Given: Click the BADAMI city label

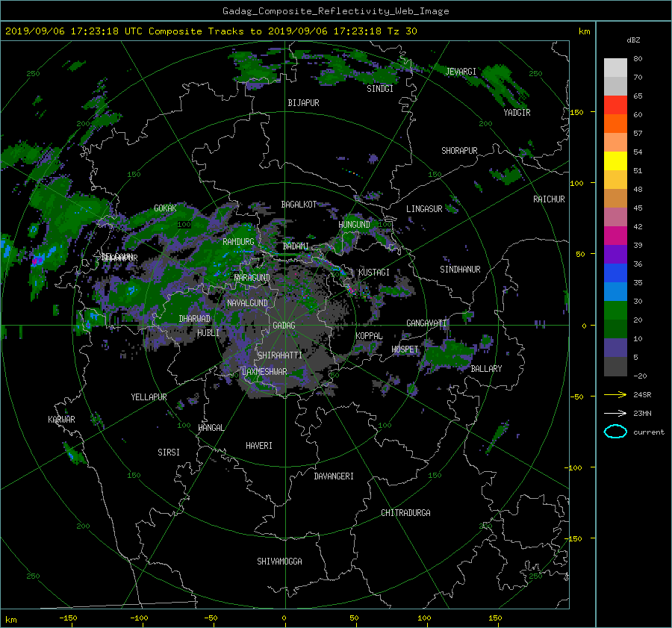Looking at the screenshot, I should 296,246.
